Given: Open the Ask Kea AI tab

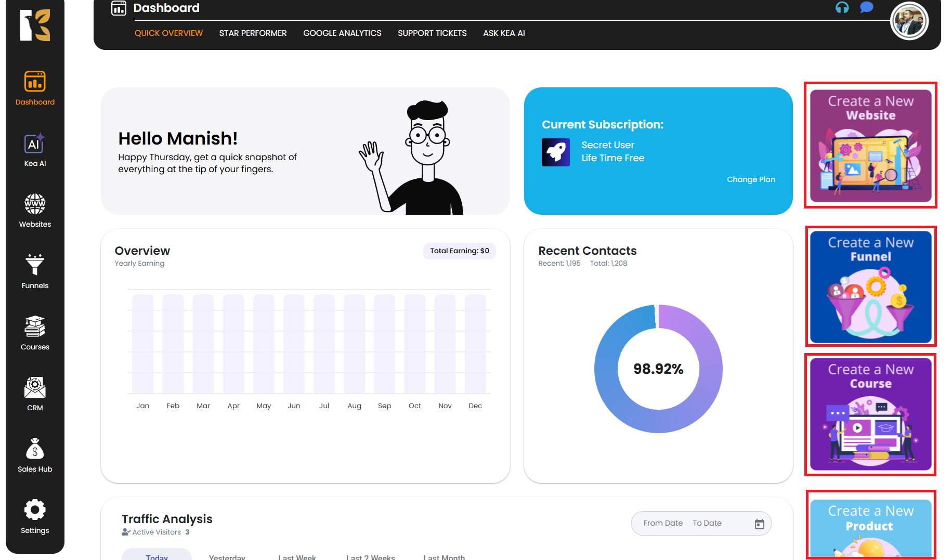Looking at the screenshot, I should [x=504, y=33].
